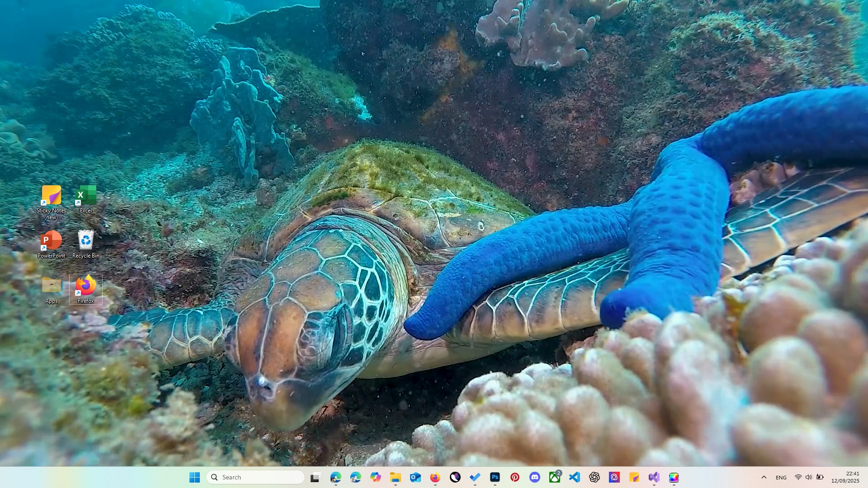The height and width of the screenshot is (488, 868).
Task: Open Outlook from the taskbar
Action: (x=415, y=477)
